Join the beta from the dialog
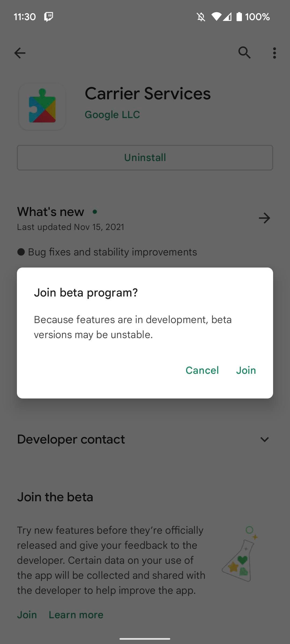290x644 pixels. pyautogui.click(x=246, y=370)
